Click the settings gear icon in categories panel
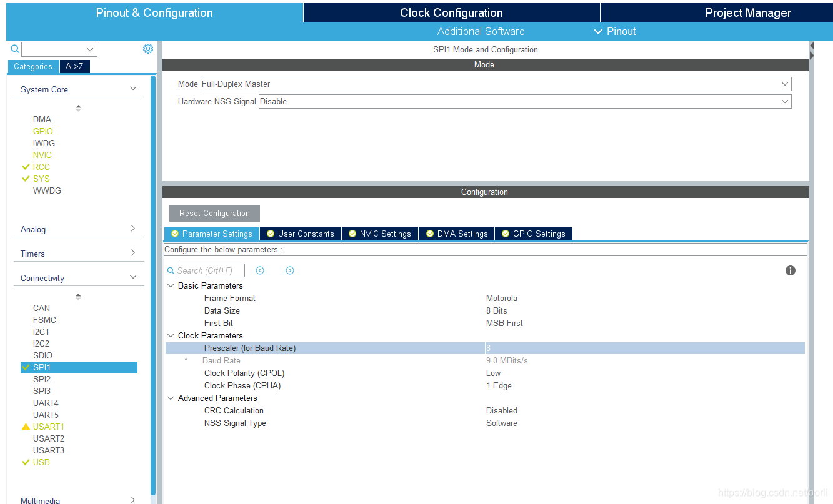 click(x=148, y=49)
